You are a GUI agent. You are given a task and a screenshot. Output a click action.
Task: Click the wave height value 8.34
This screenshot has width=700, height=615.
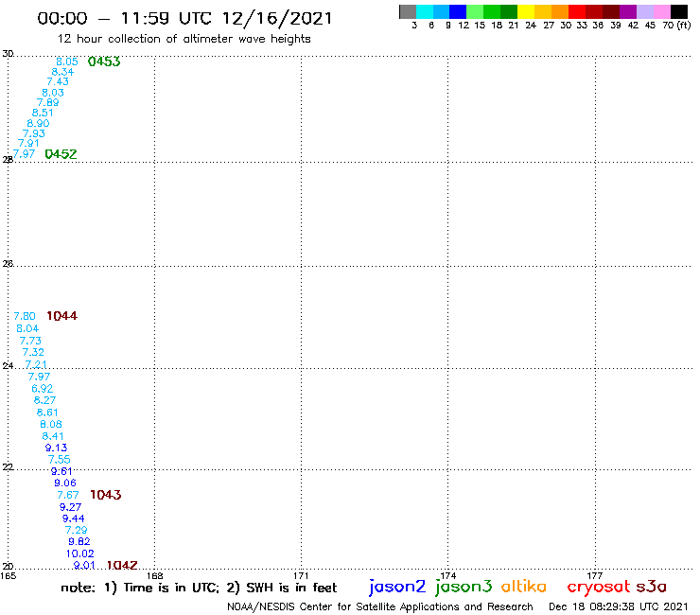[x=62, y=72]
